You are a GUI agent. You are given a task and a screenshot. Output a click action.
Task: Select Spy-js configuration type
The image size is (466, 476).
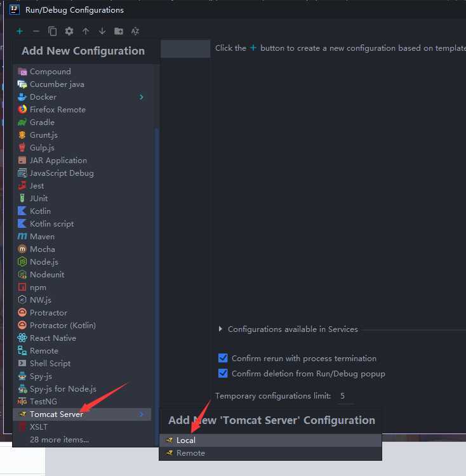pyautogui.click(x=82, y=376)
